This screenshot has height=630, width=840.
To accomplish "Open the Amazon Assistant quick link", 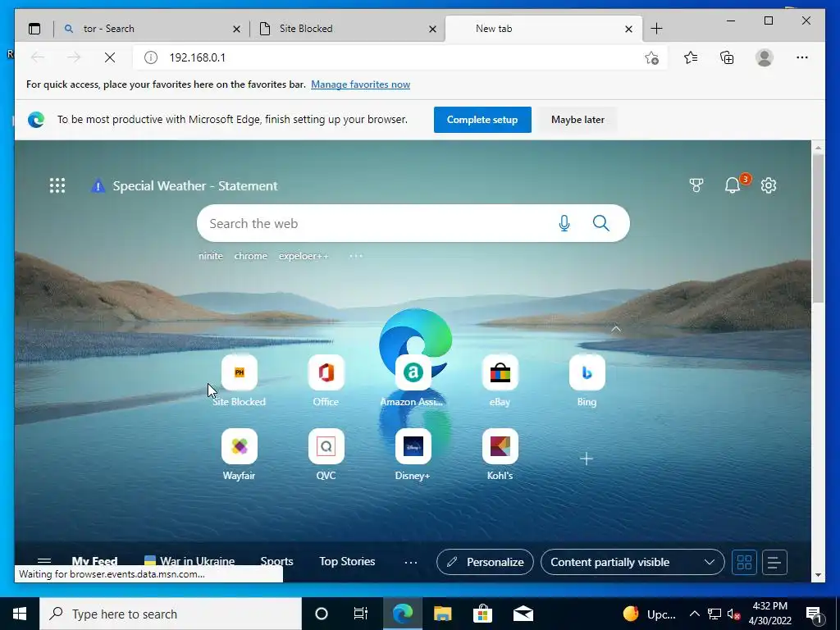I will pos(413,381).
